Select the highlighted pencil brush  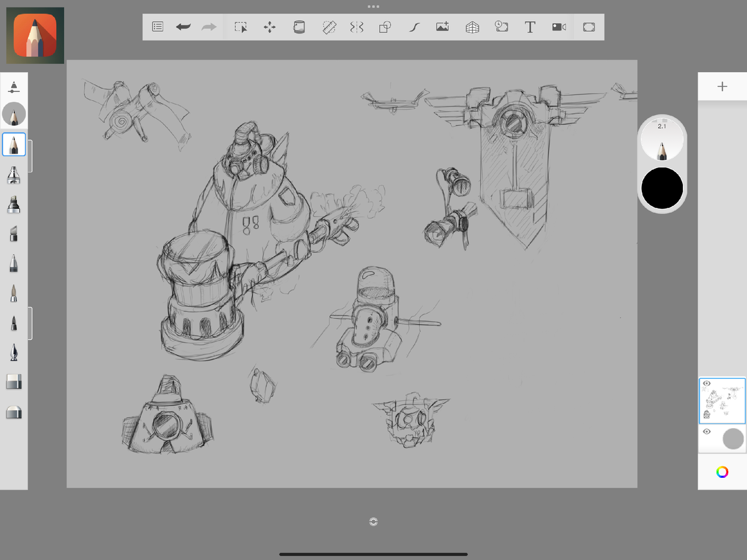14,145
